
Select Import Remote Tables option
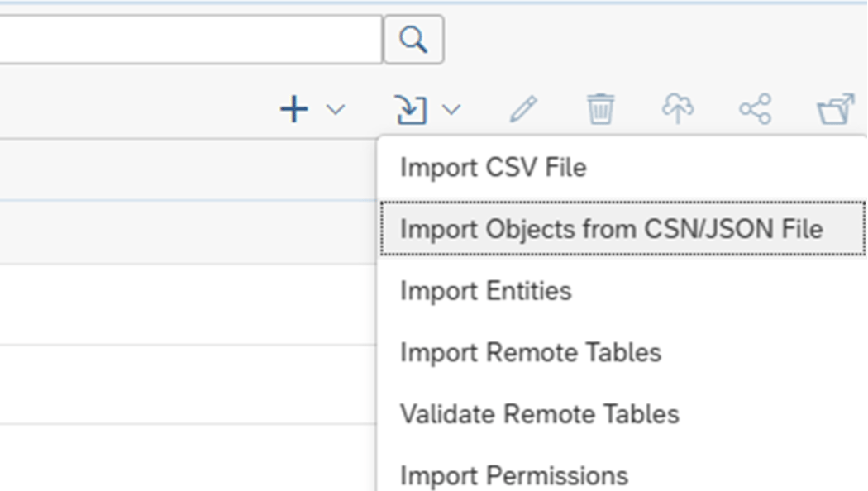point(531,352)
